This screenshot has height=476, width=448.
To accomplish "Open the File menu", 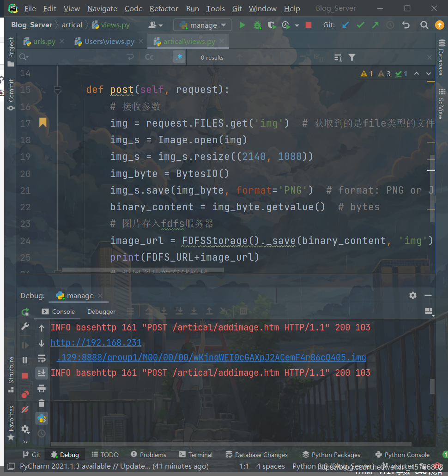I will click(x=30, y=8).
